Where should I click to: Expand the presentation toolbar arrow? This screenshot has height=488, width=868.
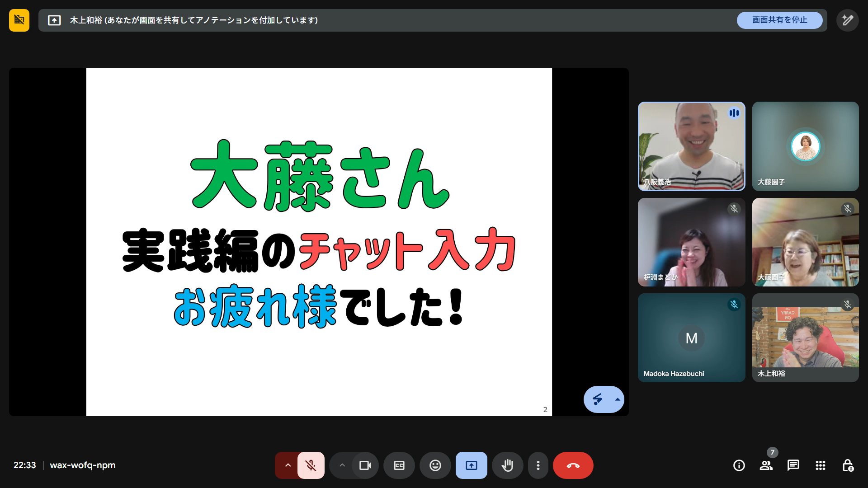tap(617, 399)
